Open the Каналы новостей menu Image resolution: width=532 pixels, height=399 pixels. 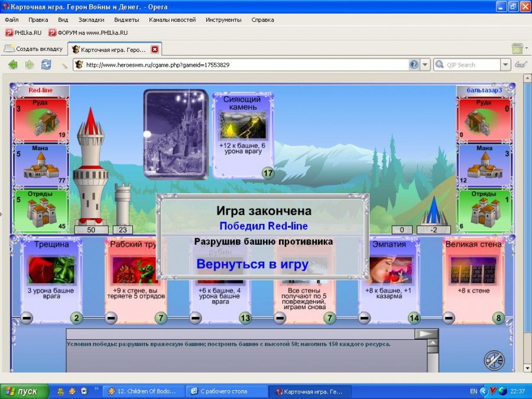(x=173, y=20)
